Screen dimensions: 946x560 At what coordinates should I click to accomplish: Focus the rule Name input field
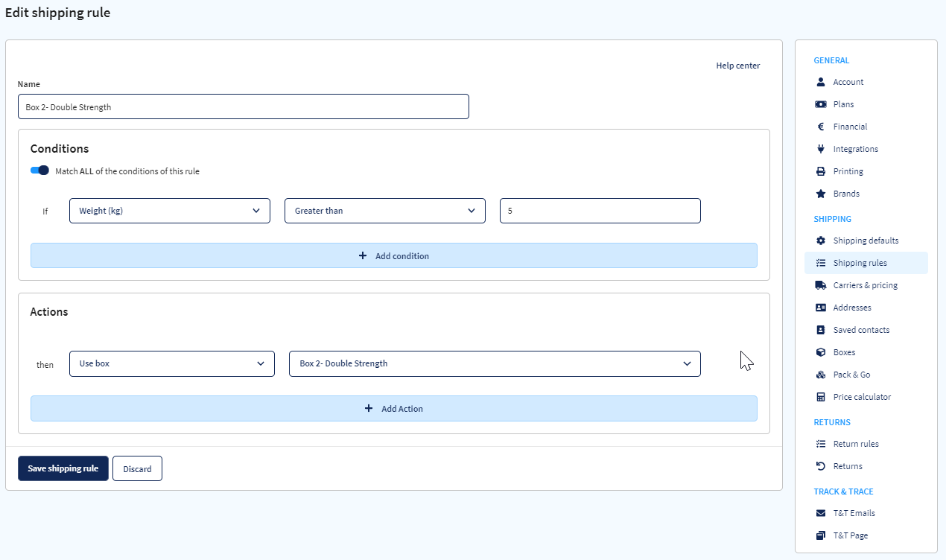244,106
